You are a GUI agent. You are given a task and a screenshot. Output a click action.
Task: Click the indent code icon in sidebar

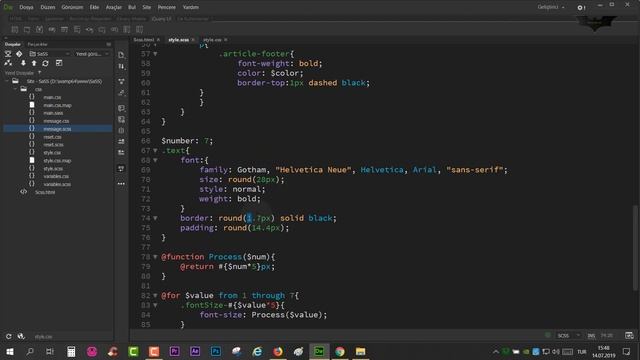pyautogui.click(x=121, y=141)
